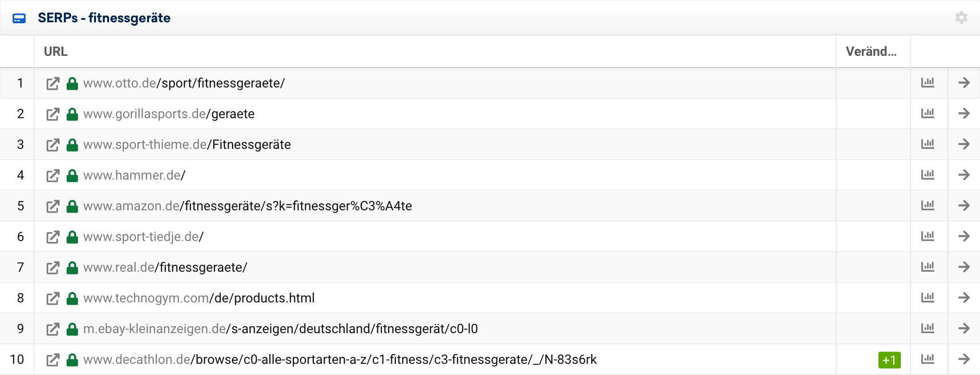
Task: Click the SERPs box title icon
Action: [x=19, y=18]
